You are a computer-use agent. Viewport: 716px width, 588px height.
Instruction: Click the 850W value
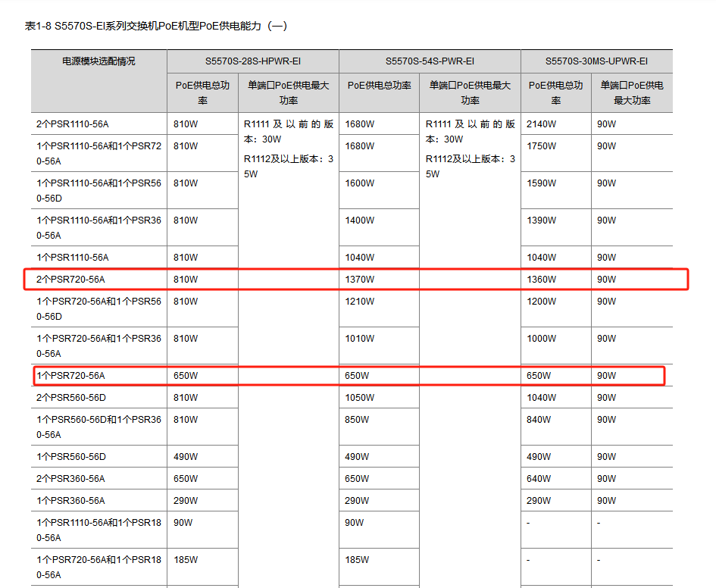coord(357,420)
